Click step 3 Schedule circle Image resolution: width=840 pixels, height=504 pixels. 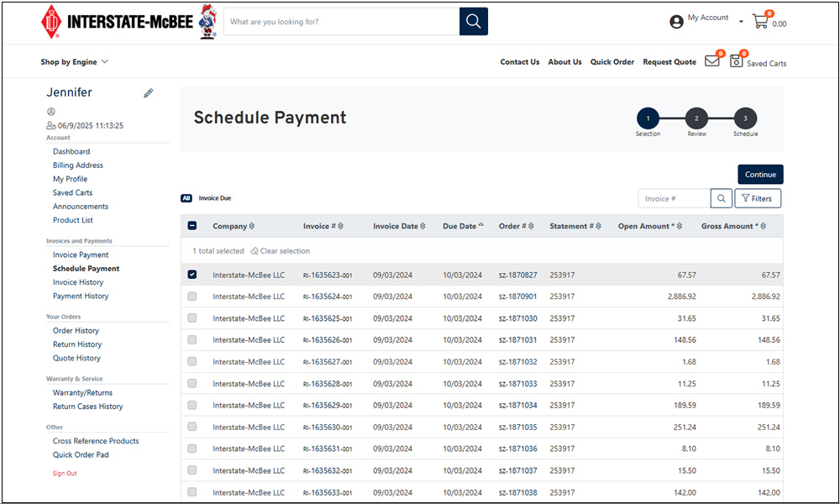[745, 118]
